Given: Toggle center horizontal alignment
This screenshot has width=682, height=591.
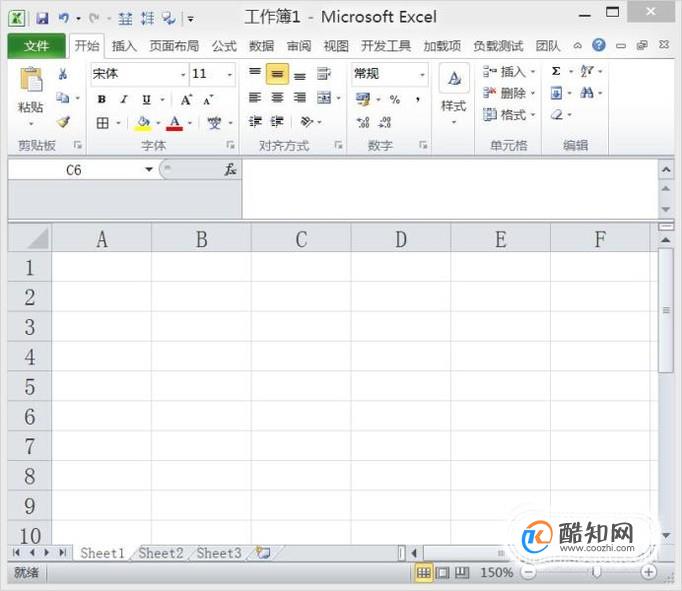Looking at the screenshot, I should pos(277,97).
